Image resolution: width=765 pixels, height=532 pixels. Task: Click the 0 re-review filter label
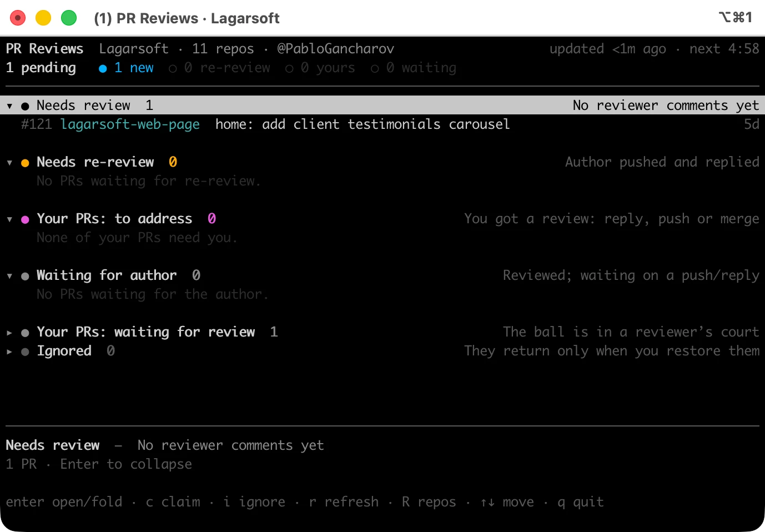(227, 68)
